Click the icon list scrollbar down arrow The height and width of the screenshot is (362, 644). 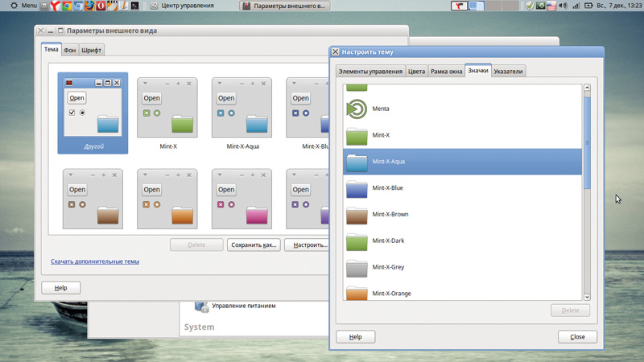click(587, 296)
